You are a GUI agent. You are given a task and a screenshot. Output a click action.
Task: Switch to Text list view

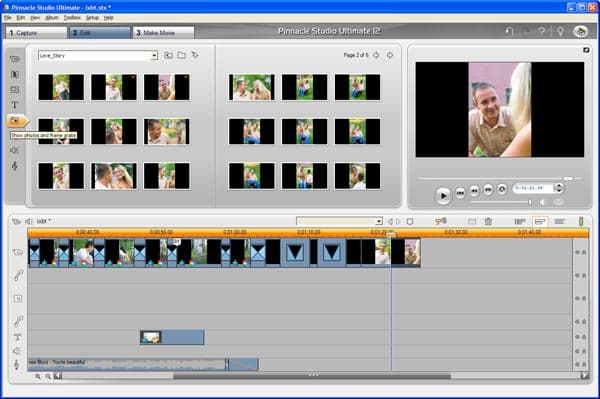560,221
